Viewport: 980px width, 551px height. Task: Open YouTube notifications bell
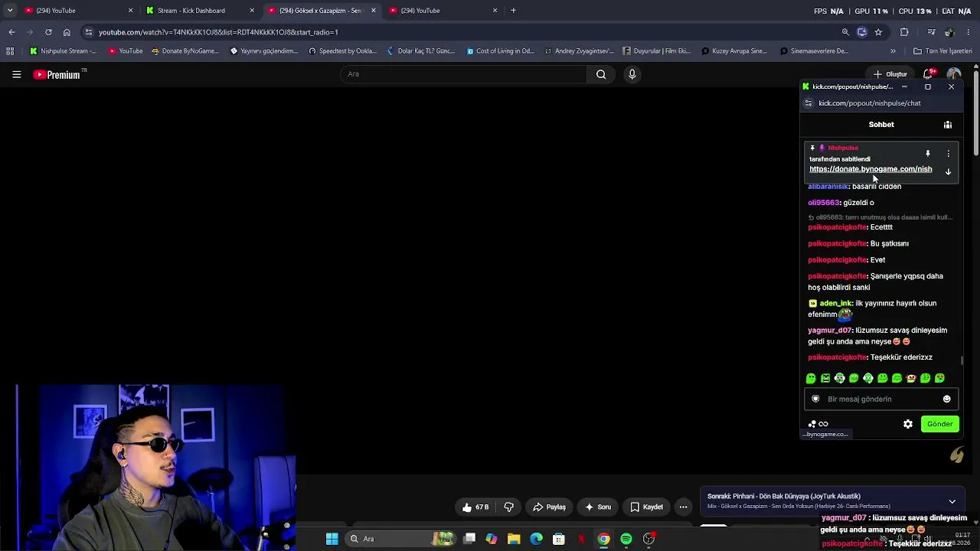928,74
